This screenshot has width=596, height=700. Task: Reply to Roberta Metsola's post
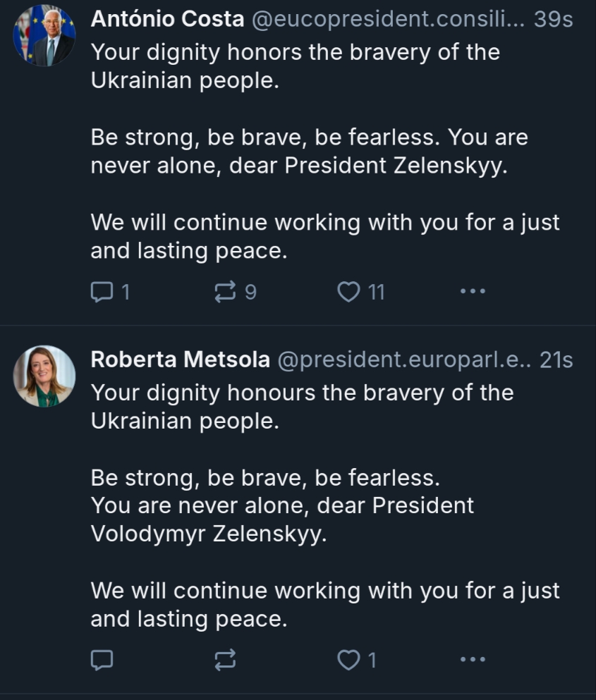[x=102, y=660]
